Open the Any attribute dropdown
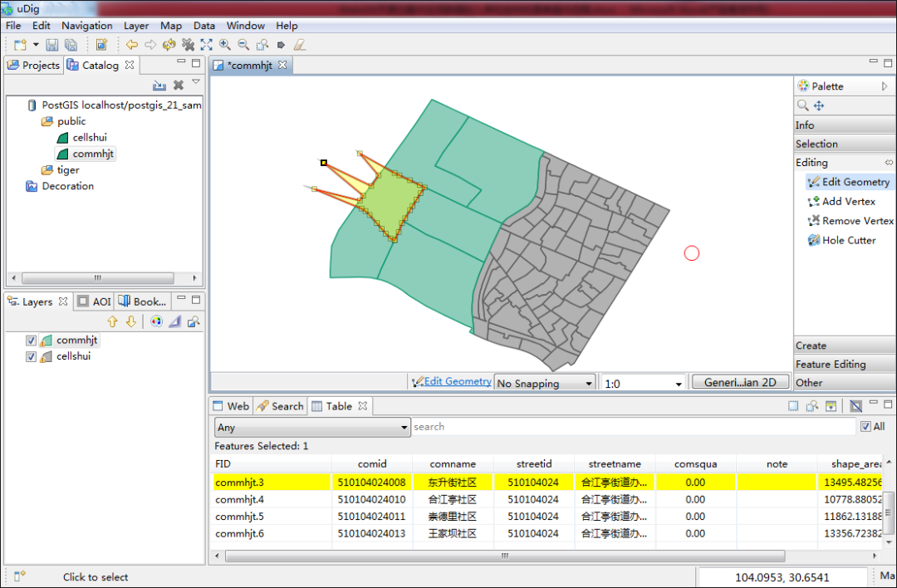The width and height of the screenshot is (897, 588). coord(312,427)
